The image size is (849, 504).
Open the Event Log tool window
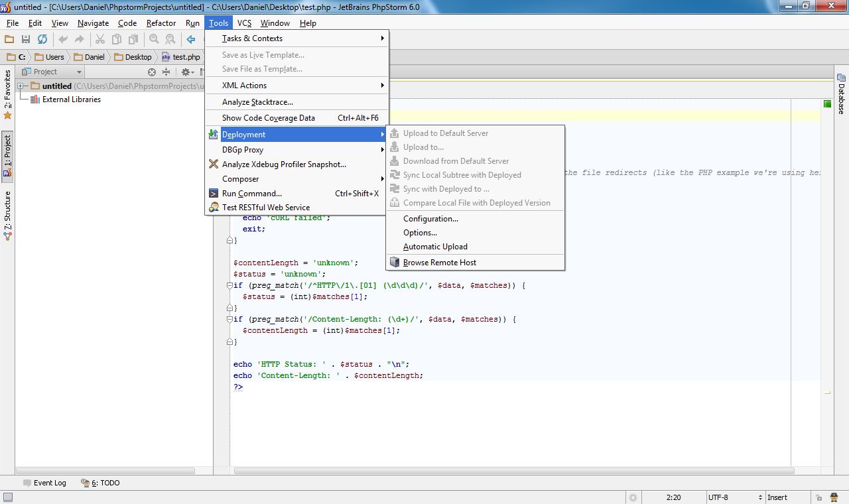pos(44,483)
